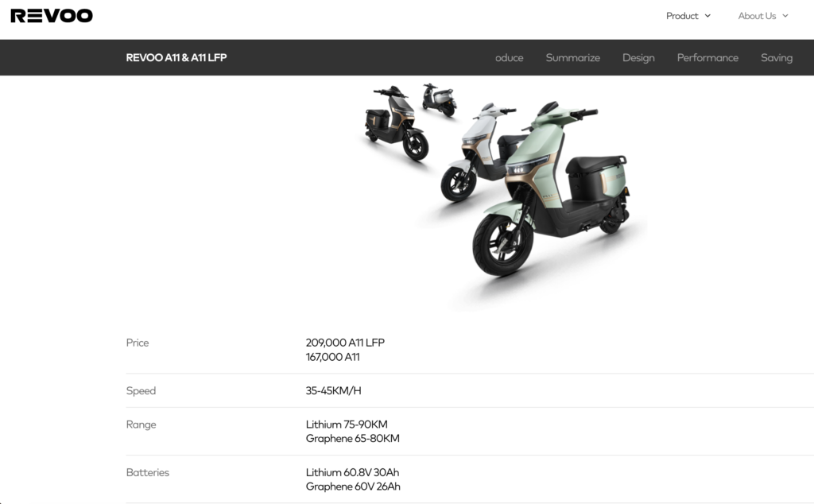
Task: Click the 209,000 A11 LFP price text
Action: coord(345,343)
